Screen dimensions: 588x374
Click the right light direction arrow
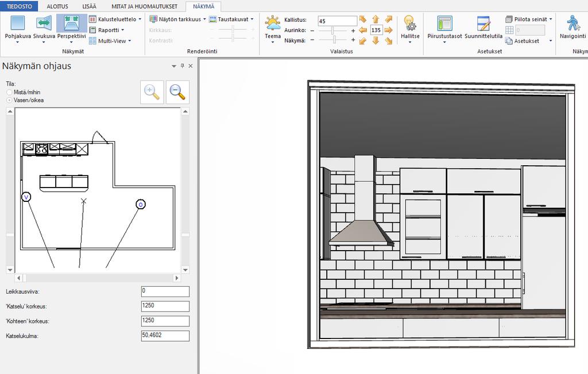[x=389, y=30]
